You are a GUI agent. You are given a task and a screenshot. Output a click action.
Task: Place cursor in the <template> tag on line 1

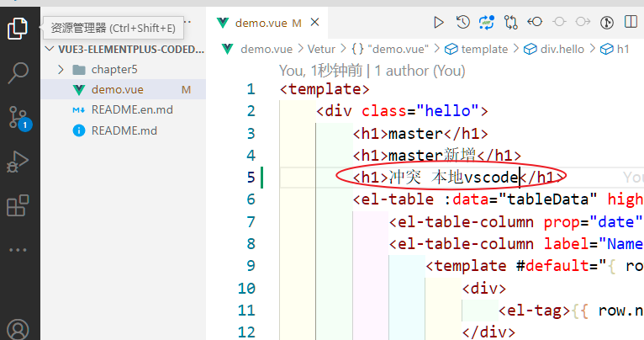pyautogui.click(x=325, y=89)
